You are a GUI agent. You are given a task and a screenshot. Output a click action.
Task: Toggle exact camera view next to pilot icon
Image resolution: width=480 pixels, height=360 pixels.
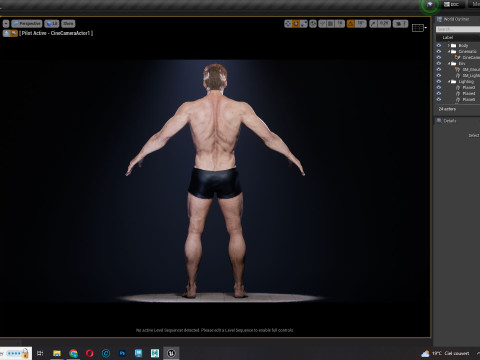pyautogui.click(x=14, y=33)
